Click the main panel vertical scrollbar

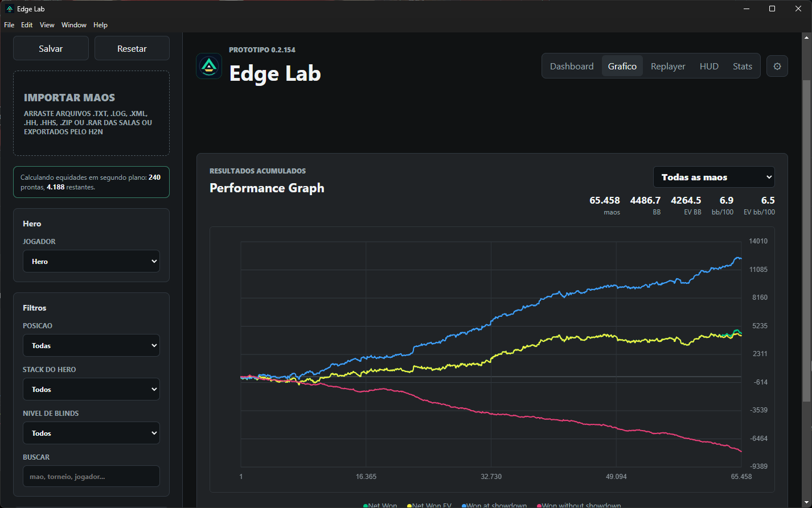coord(806,241)
